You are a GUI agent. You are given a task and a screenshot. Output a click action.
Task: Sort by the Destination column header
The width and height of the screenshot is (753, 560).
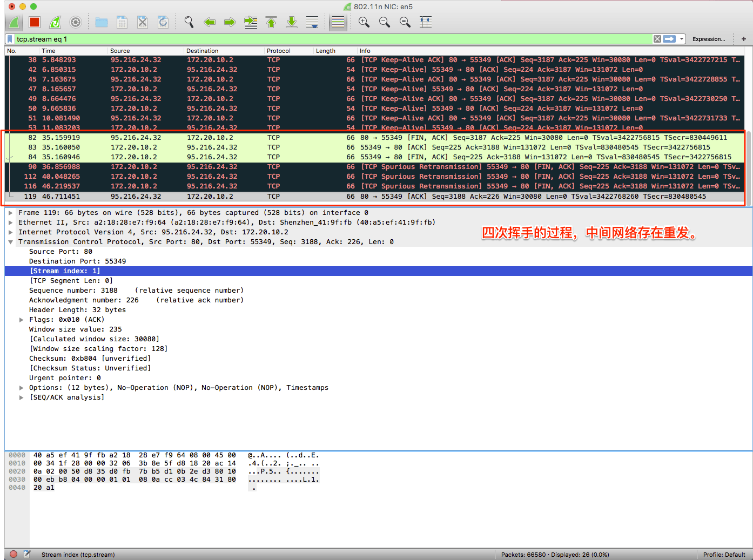tap(224, 51)
